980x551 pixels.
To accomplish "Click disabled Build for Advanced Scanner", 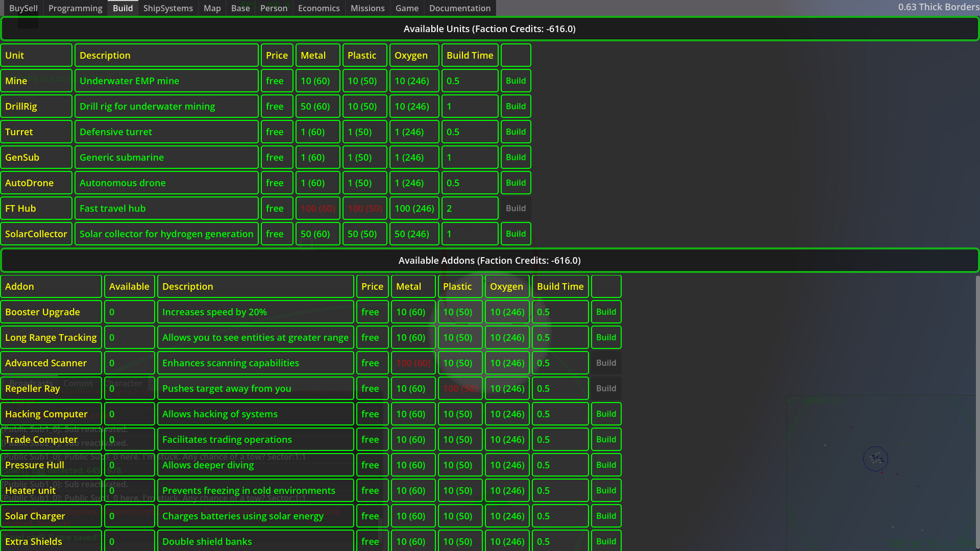I will click(x=606, y=363).
